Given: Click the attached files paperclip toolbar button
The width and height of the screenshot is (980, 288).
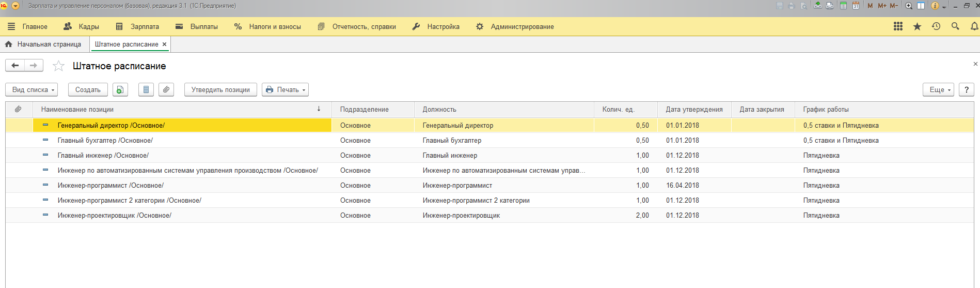Looking at the screenshot, I should (166, 89).
